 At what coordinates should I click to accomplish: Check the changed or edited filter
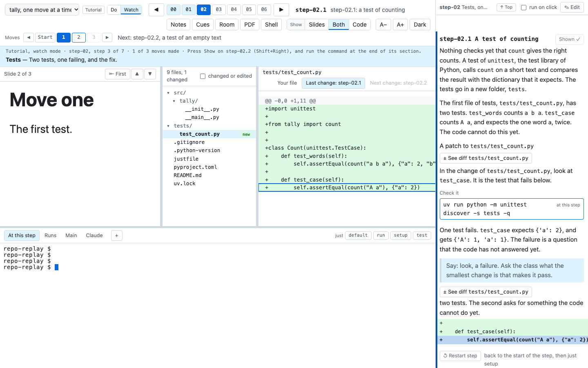(x=203, y=76)
